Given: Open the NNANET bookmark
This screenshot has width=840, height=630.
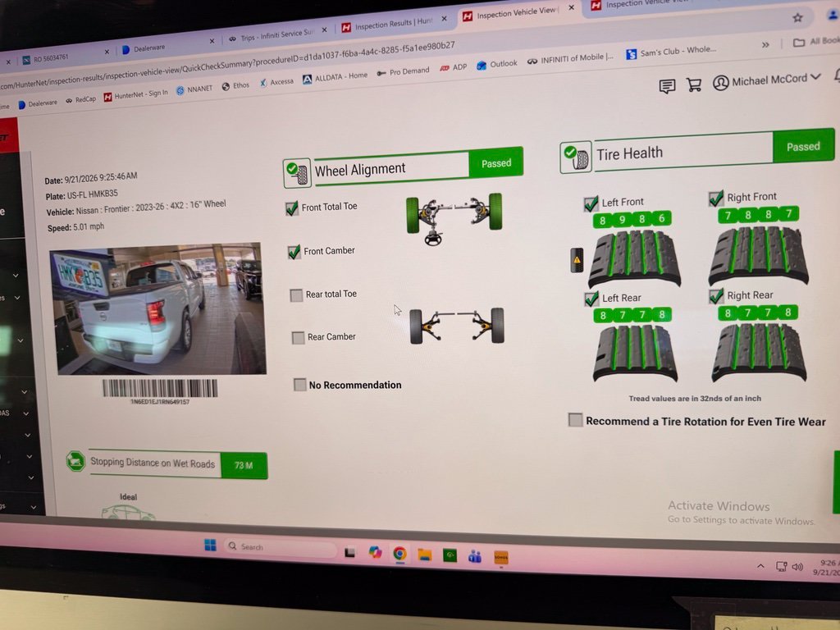Looking at the screenshot, I should coord(194,89).
